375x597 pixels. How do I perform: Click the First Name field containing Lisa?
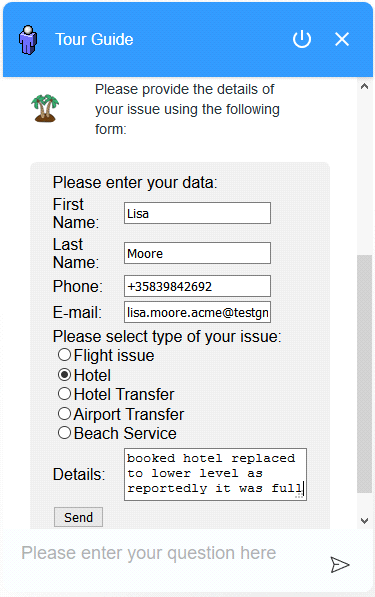pos(197,213)
